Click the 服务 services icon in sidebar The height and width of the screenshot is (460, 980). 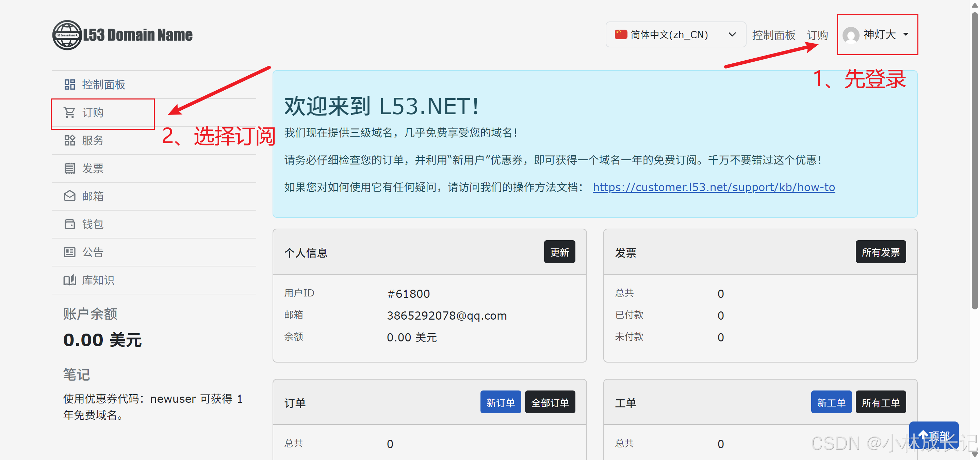[x=69, y=140]
